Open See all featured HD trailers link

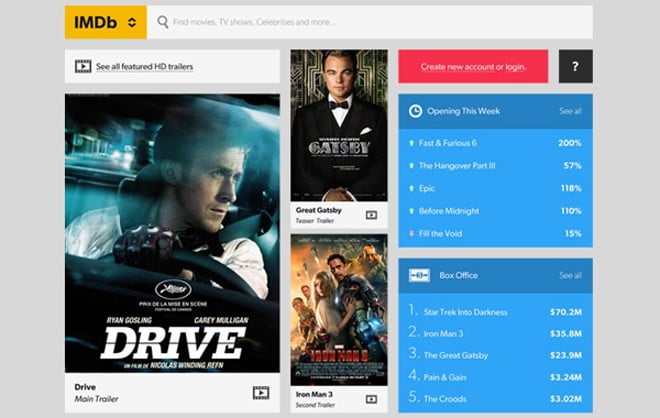tap(144, 67)
